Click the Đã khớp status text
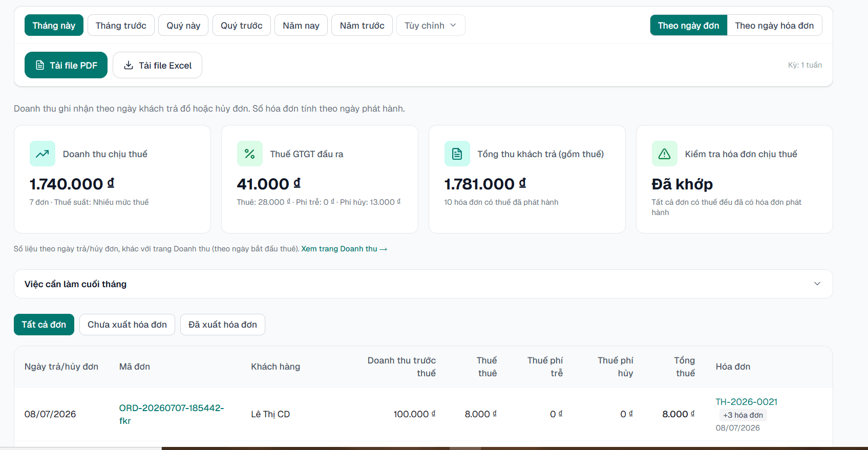The image size is (868, 450). (682, 184)
